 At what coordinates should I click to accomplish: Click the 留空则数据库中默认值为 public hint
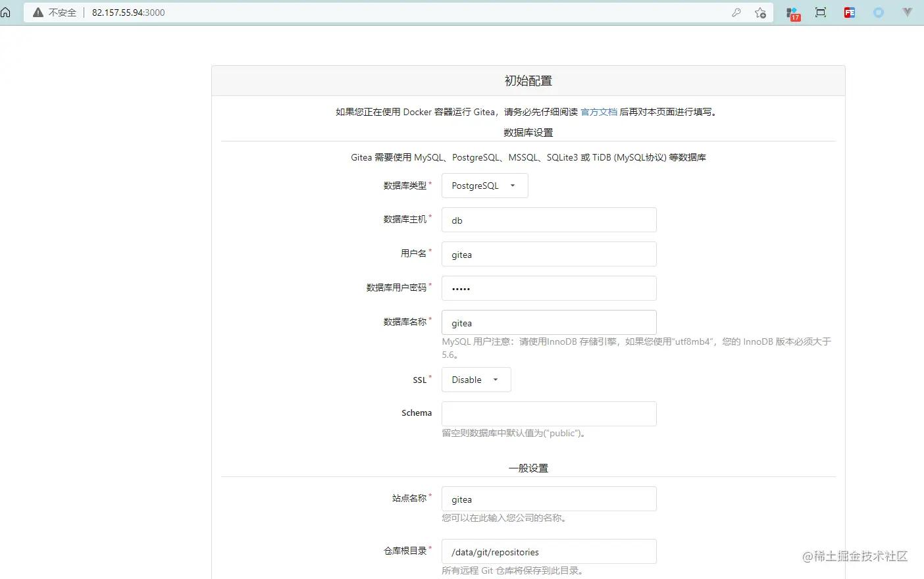click(x=514, y=433)
